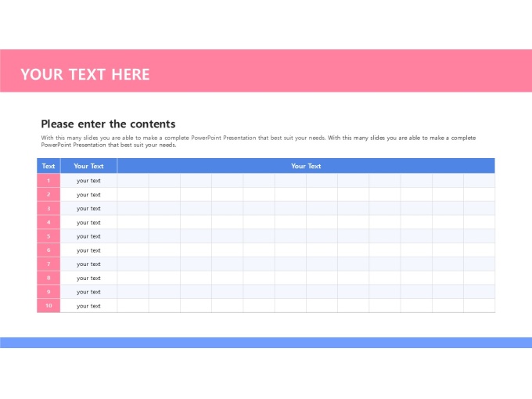Select the pink row number 1 cell
Screen dimensions: 532x399
[49, 181]
